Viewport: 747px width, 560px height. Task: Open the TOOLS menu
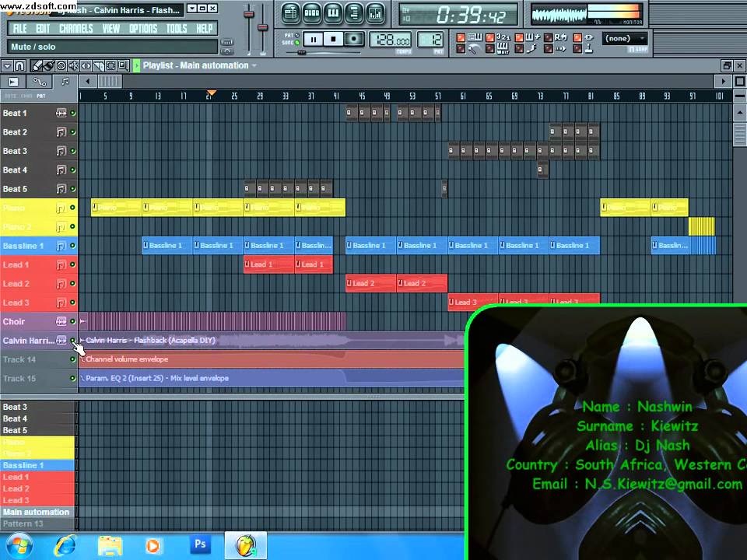[x=177, y=29]
